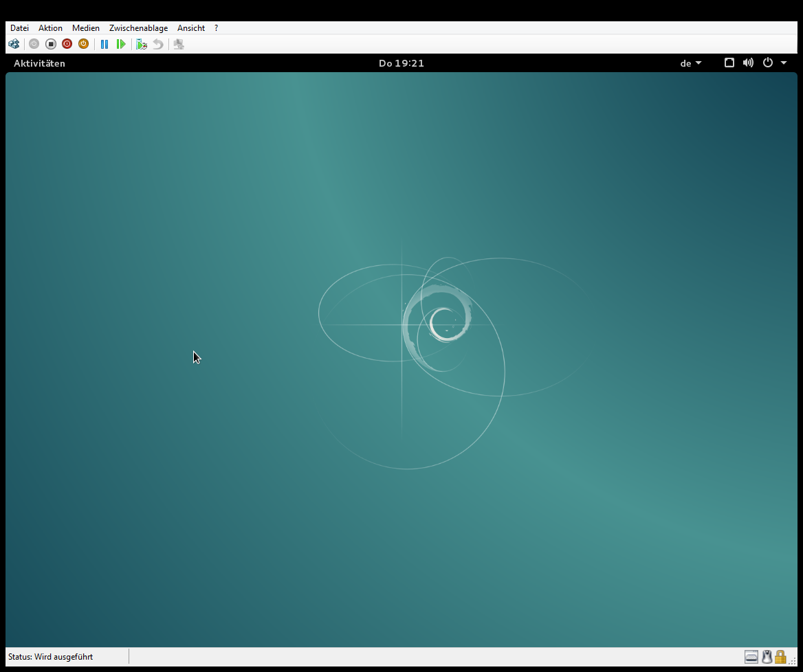Click the enhanced session mode icon
Screen dimensions: 803x672
pos(179,44)
